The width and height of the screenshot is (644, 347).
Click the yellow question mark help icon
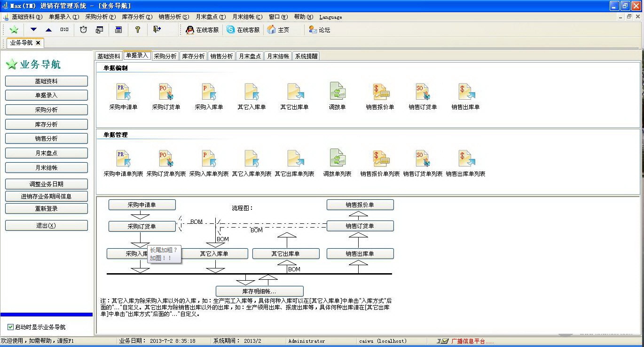coord(137,30)
